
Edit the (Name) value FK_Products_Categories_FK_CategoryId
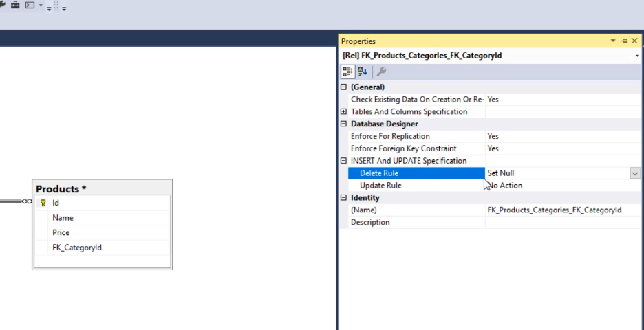(x=554, y=210)
